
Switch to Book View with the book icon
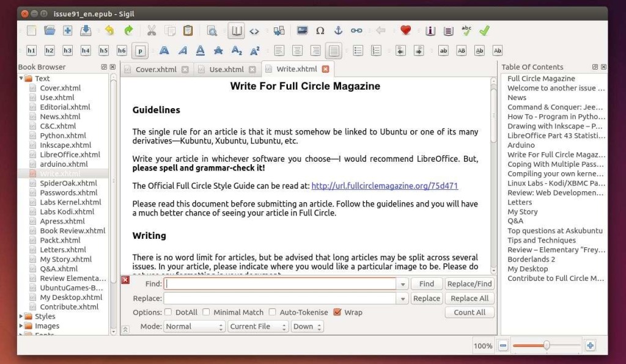(x=237, y=31)
